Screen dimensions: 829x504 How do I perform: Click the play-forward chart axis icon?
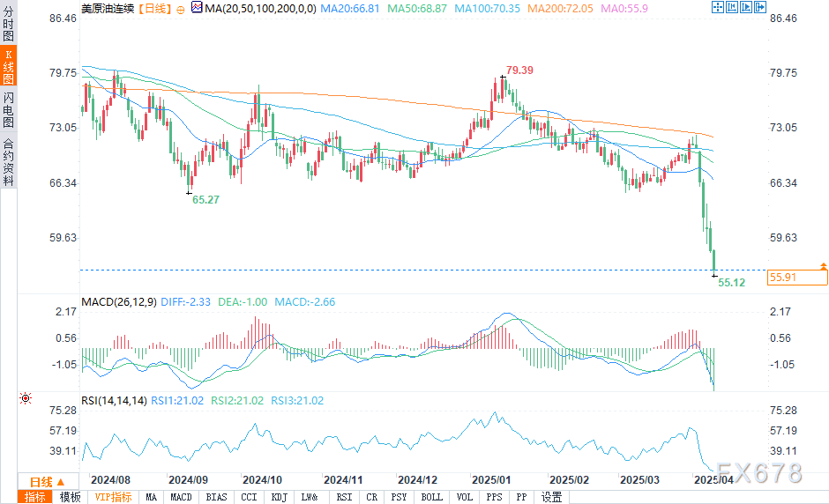[746, 7]
